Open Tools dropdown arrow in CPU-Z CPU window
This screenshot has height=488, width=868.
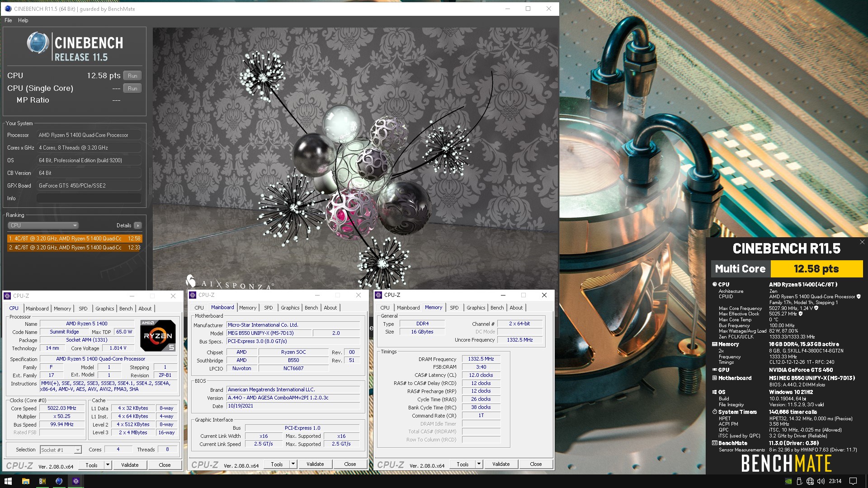click(108, 465)
